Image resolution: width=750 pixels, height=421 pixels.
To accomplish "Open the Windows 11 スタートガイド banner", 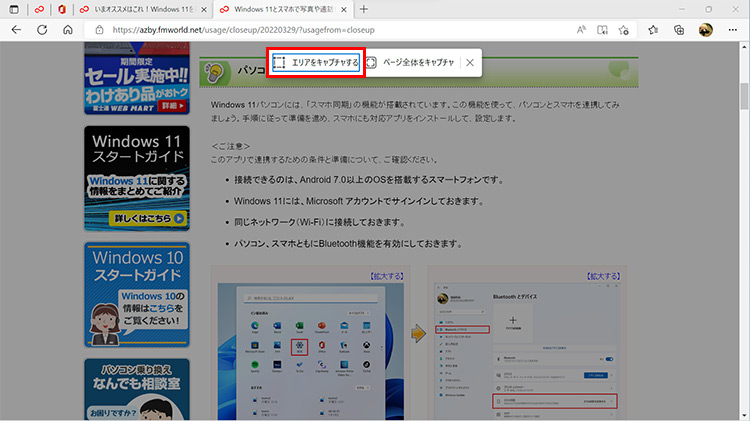I will click(x=137, y=178).
